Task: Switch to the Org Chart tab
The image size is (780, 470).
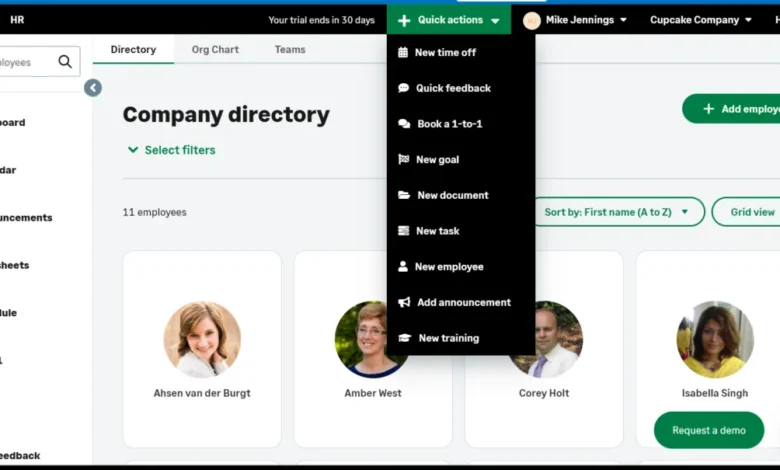Action: click(215, 49)
